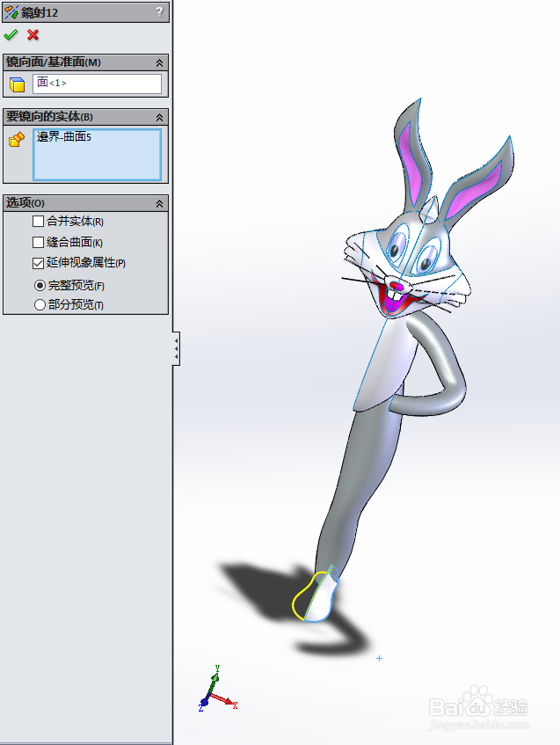560x745 pixels.
Task: Click the XYZ coordinate triad
Action: [x=216, y=689]
